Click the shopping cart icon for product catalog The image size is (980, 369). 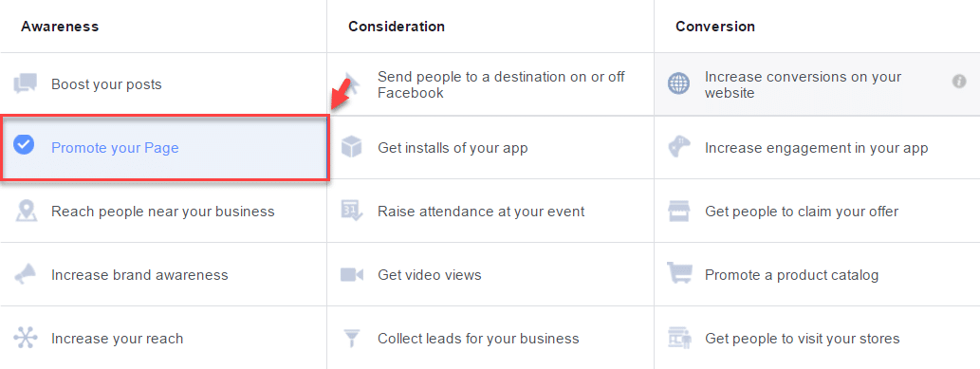(678, 274)
